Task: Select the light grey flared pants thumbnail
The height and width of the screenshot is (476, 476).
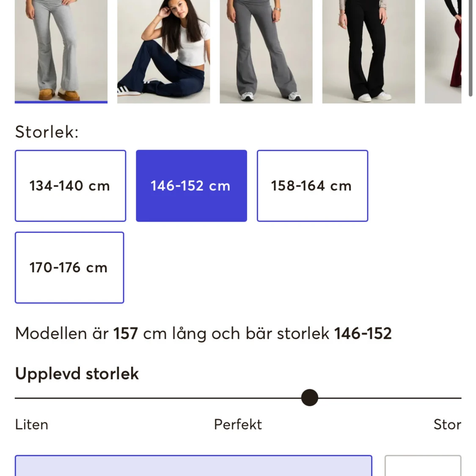Action: (x=61, y=51)
